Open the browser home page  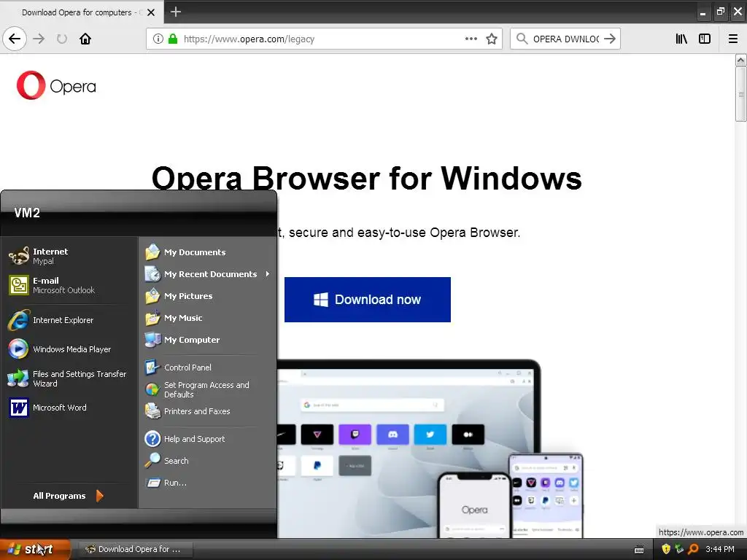85,39
